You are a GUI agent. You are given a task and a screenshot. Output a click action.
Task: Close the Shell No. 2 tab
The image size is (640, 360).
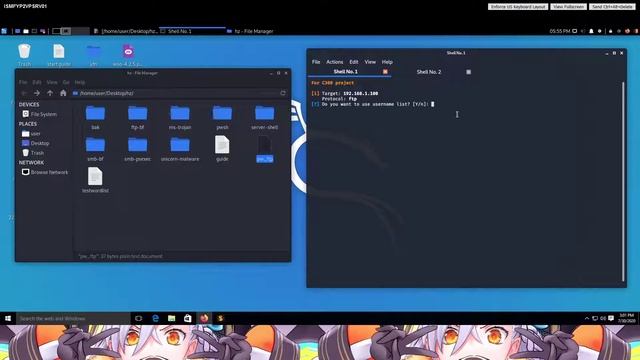468,72
